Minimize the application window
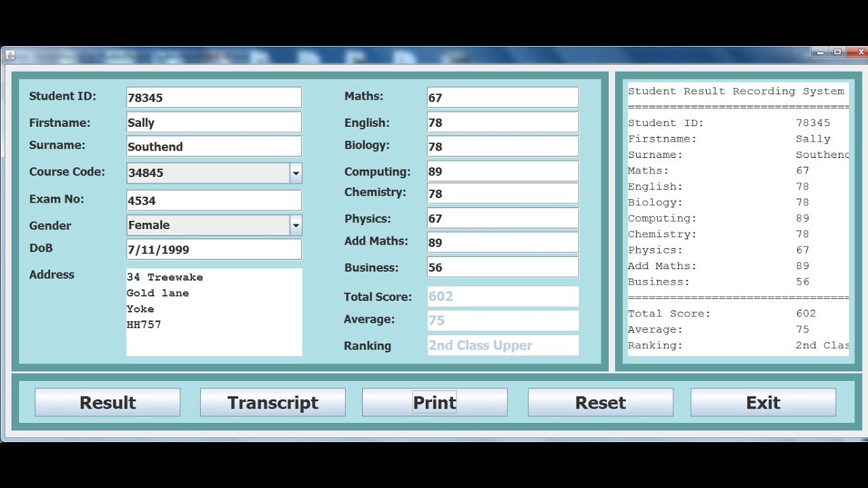 pos(820,52)
